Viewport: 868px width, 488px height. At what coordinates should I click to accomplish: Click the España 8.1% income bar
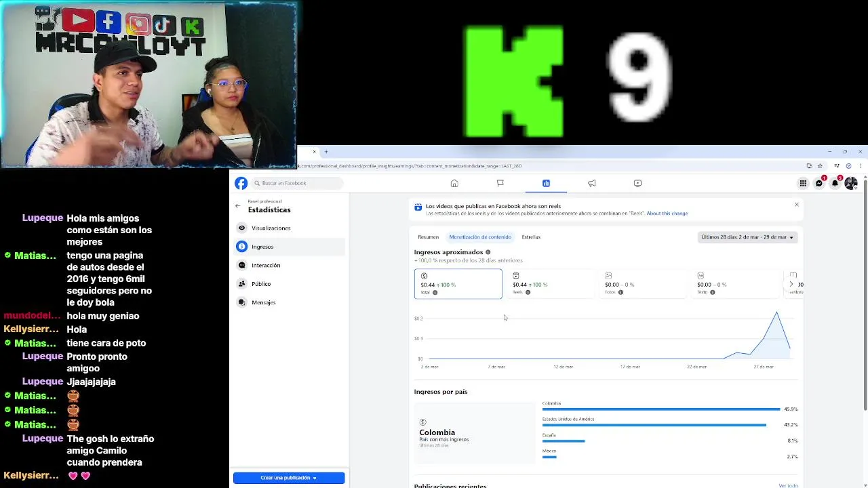click(564, 441)
